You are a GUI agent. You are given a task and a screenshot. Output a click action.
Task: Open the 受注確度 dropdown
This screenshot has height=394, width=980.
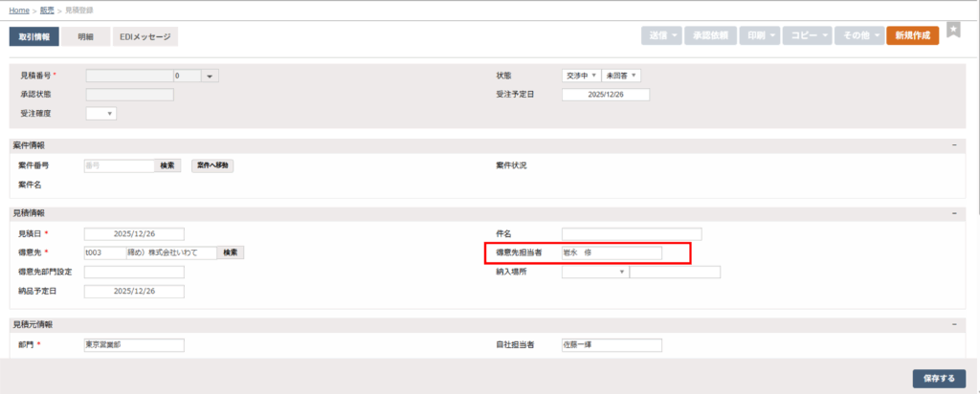coord(100,114)
